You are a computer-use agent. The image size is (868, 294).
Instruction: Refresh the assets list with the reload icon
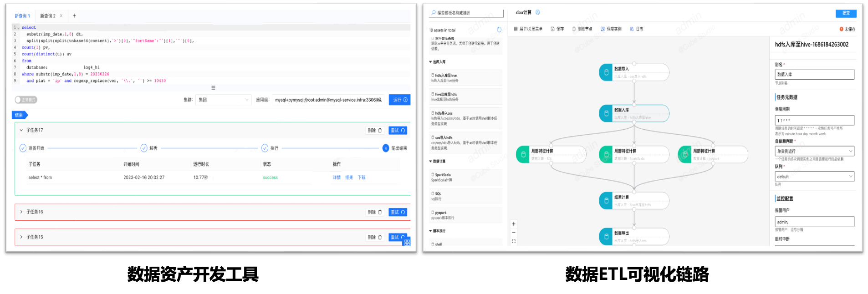(499, 30)
